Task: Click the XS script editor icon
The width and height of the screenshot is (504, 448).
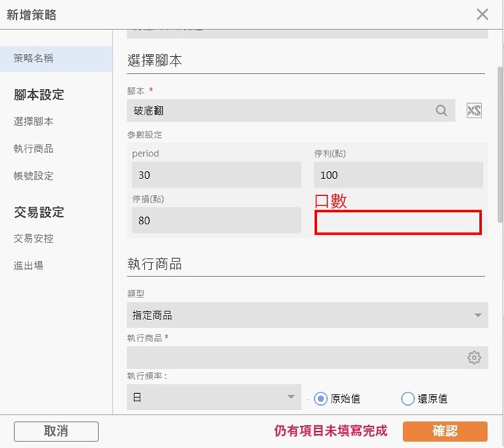Action: point(475,110)
